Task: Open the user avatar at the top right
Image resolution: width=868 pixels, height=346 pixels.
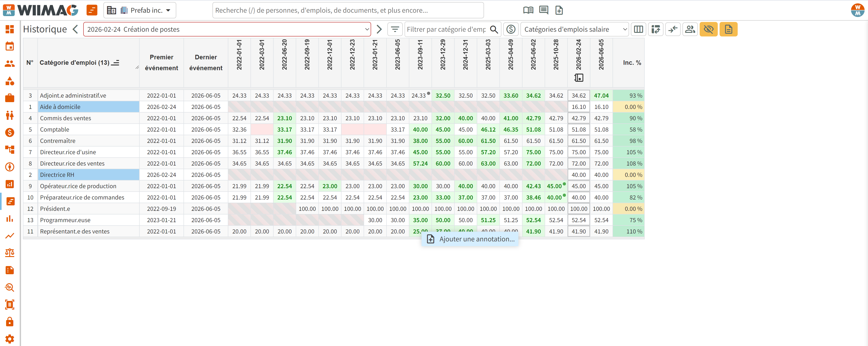Action: coord(857,10)
